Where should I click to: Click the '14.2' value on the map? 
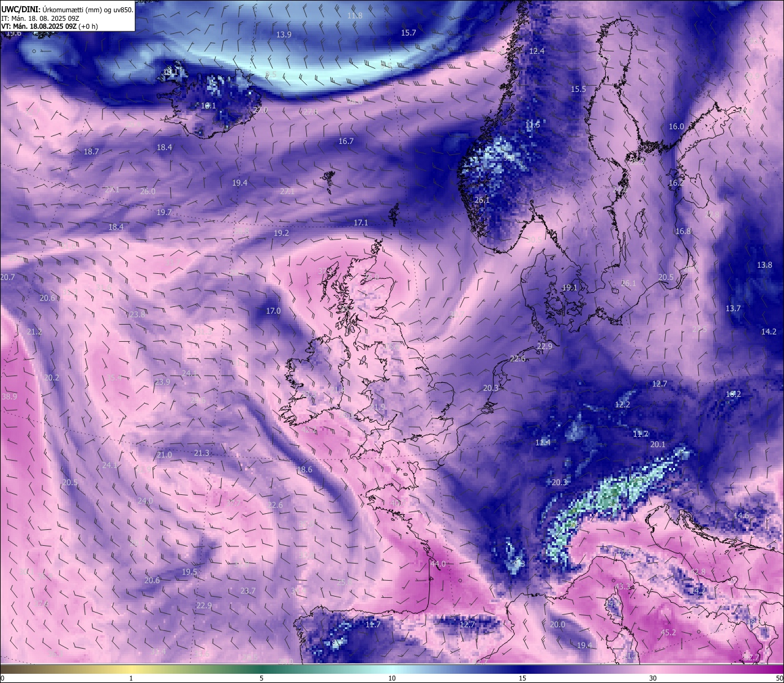pos(769,331)
